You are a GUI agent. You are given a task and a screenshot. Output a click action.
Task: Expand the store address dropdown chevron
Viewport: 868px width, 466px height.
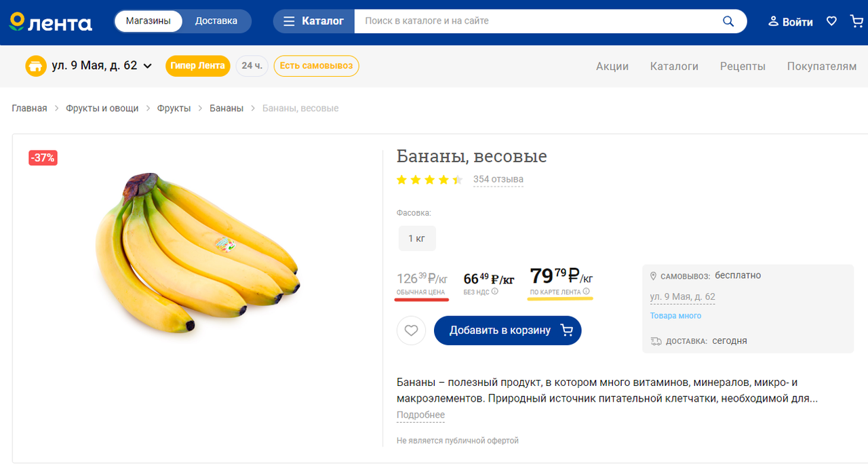pos(148,66)
